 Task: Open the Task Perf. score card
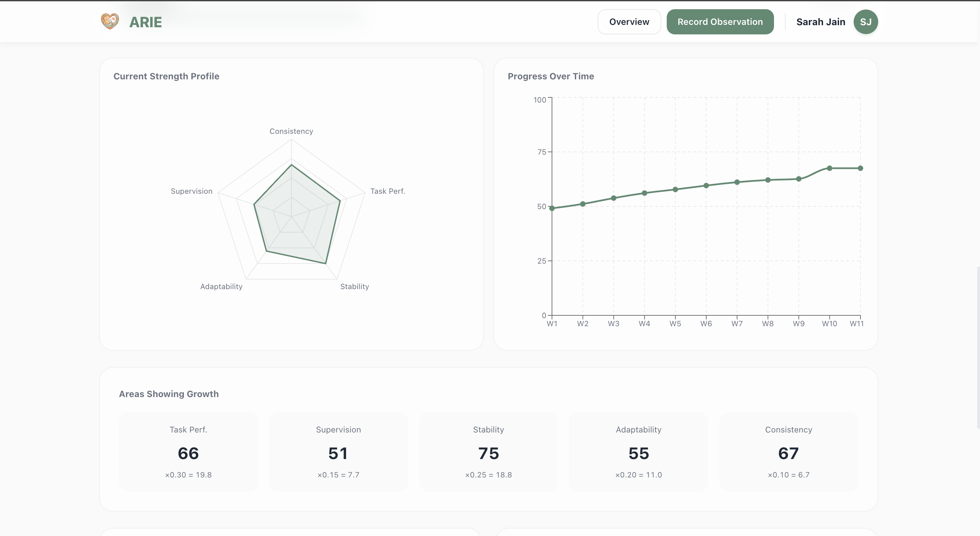coord(188,452)
